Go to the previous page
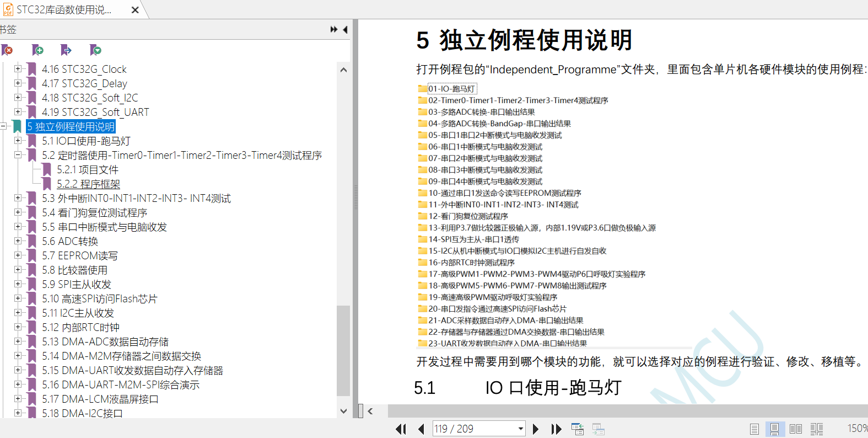Viewport: 868px width, 438px height. point(421,429)
